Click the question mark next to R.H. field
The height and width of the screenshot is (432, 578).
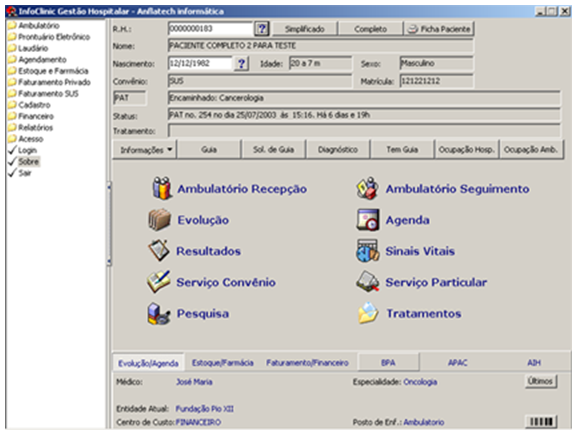(x=262, y=29)
